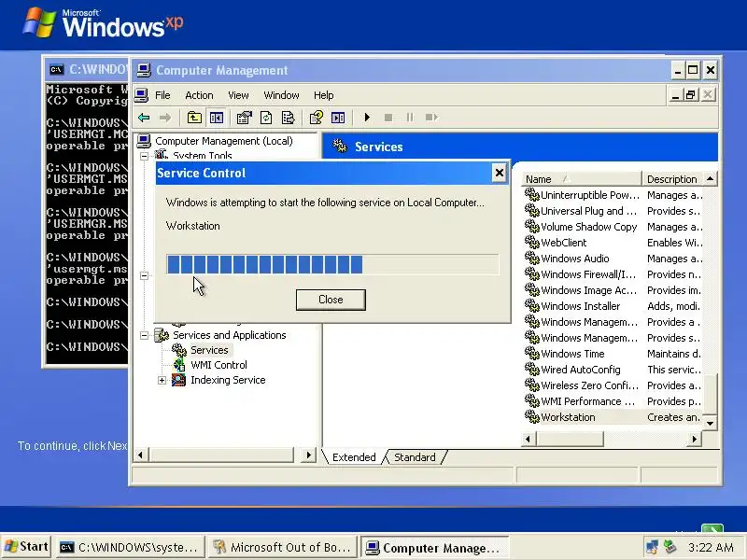Click the Refresh toolbar icon
Viewport: 747px width, 560px height.
[266, 118]
